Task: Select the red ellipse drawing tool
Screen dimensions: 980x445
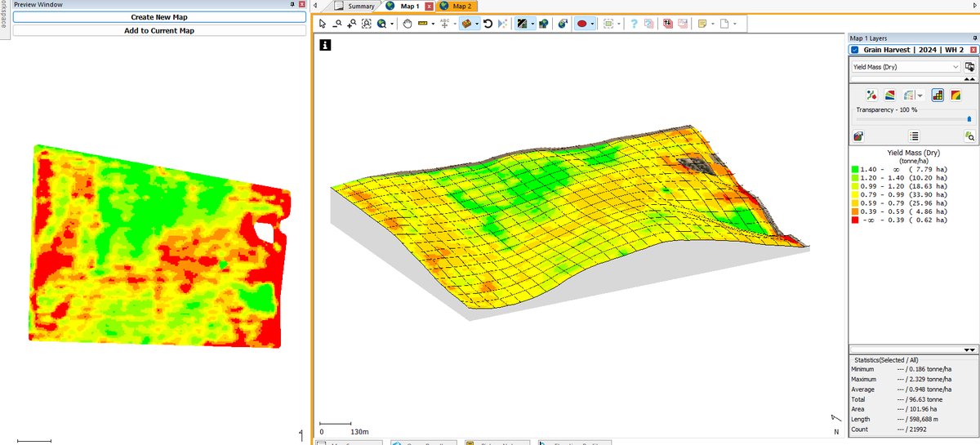Action: (582, 24)
